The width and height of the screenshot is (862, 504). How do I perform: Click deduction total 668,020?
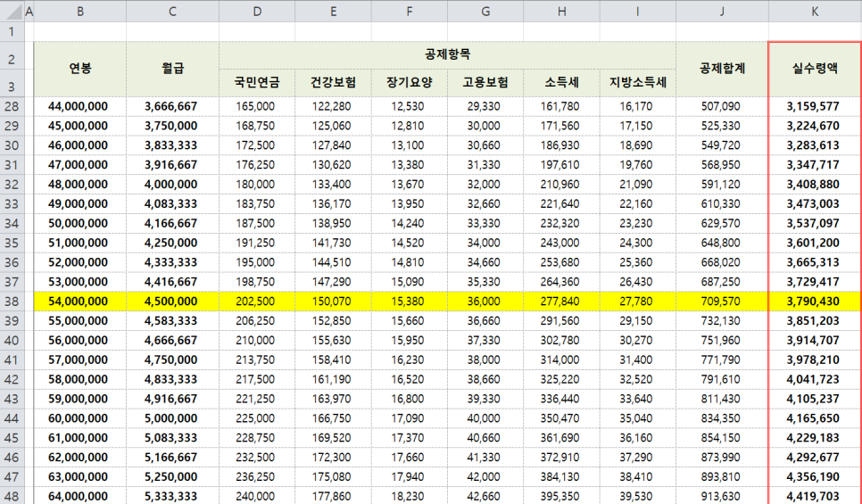coord(722,262)
